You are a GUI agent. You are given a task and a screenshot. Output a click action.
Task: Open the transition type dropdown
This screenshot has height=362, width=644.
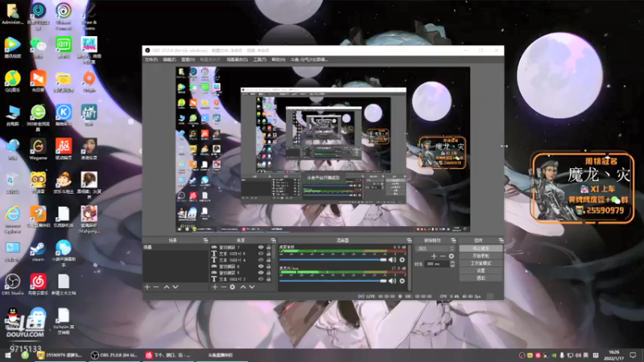[435, 249]
